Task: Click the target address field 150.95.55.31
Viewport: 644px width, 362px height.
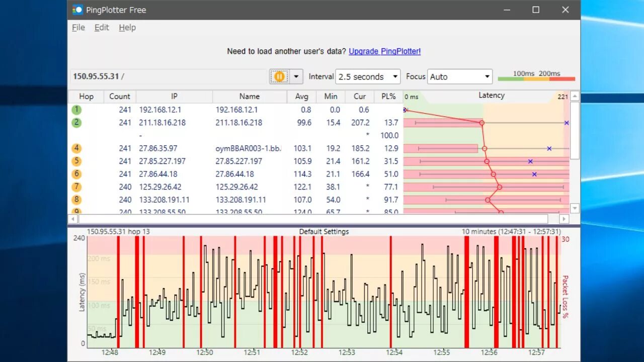Action: coord(169,76)
